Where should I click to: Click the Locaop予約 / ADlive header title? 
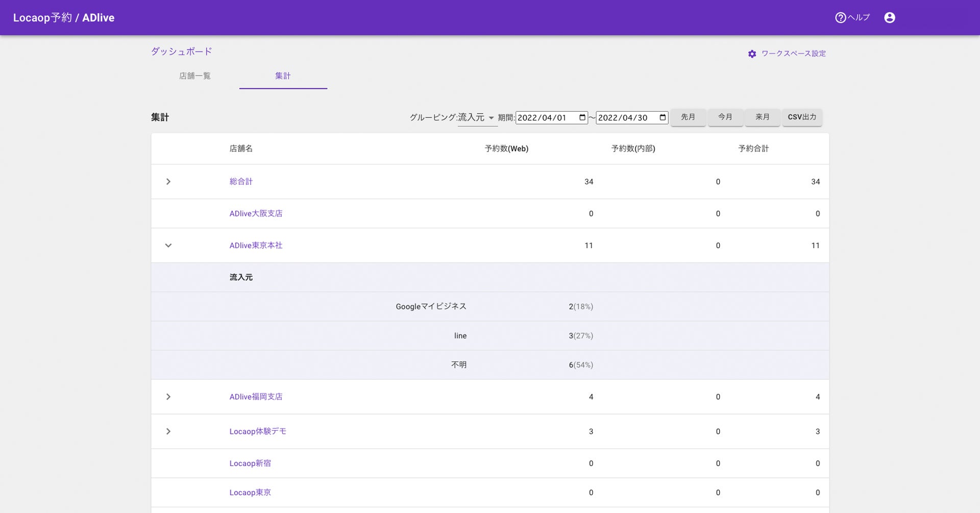pos(64,18)
